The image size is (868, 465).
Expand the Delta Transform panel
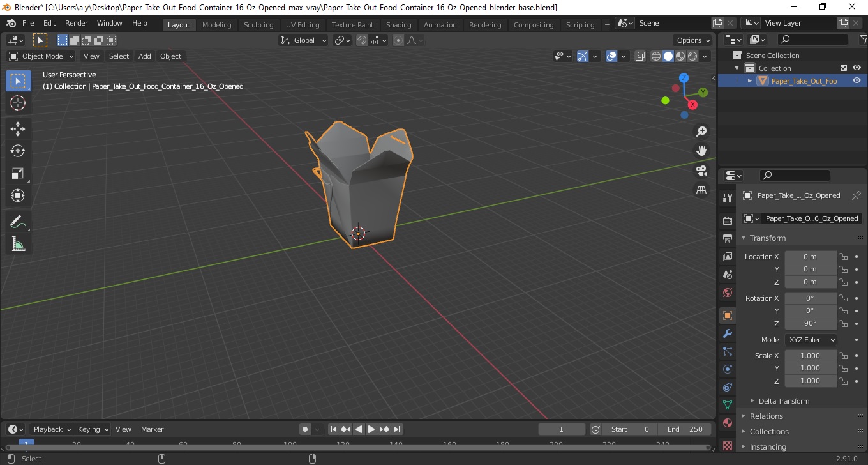[784, 401]
